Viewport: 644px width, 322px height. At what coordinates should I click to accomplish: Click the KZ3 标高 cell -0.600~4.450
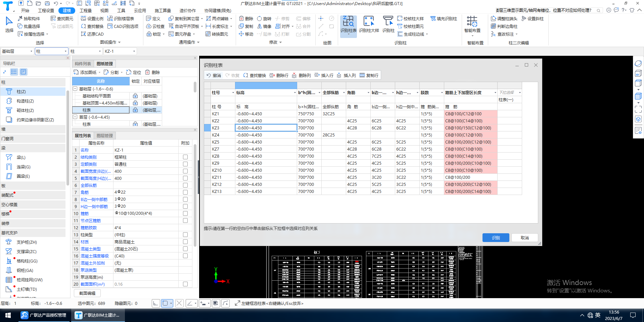point(266,128)
